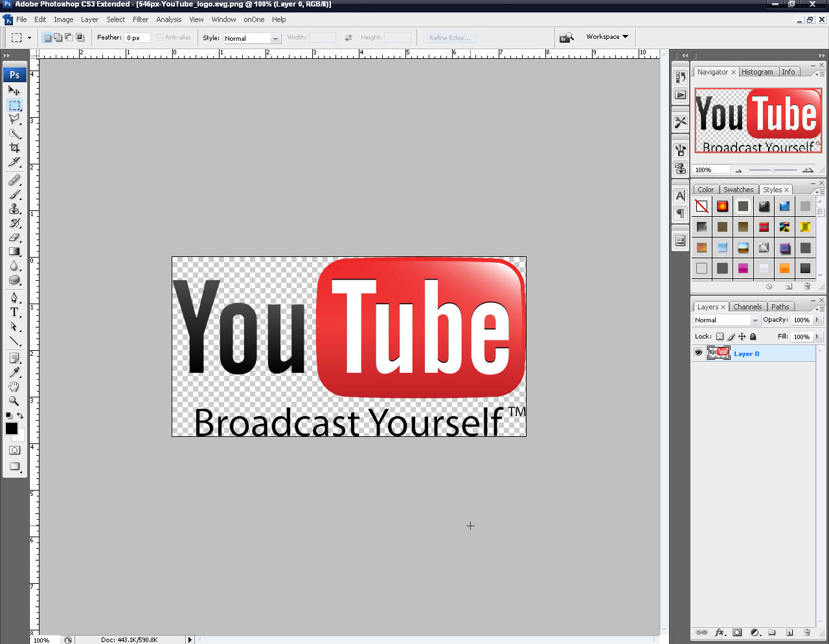
Task: Switch to the Paths tab
Action: [780, 307]
